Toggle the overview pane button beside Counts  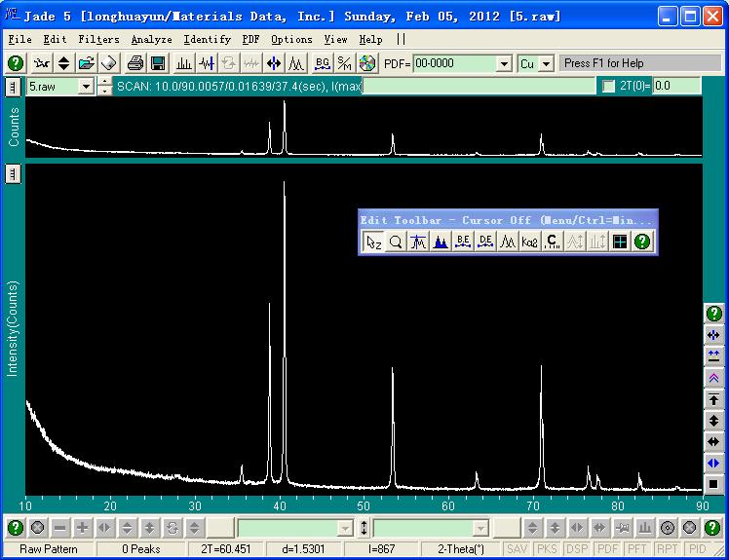13,87
